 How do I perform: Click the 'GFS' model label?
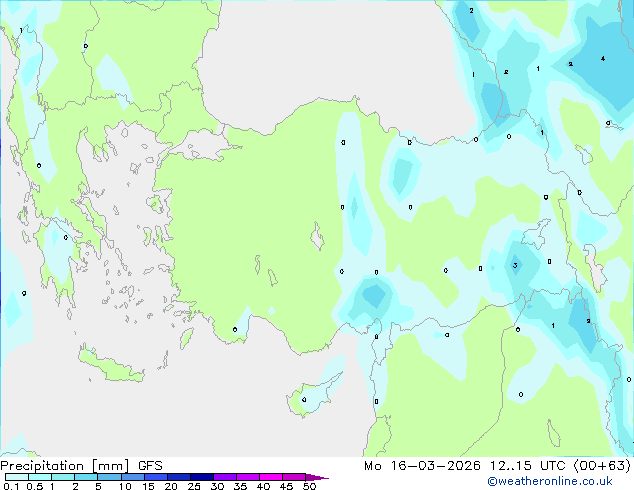[150, 466]
